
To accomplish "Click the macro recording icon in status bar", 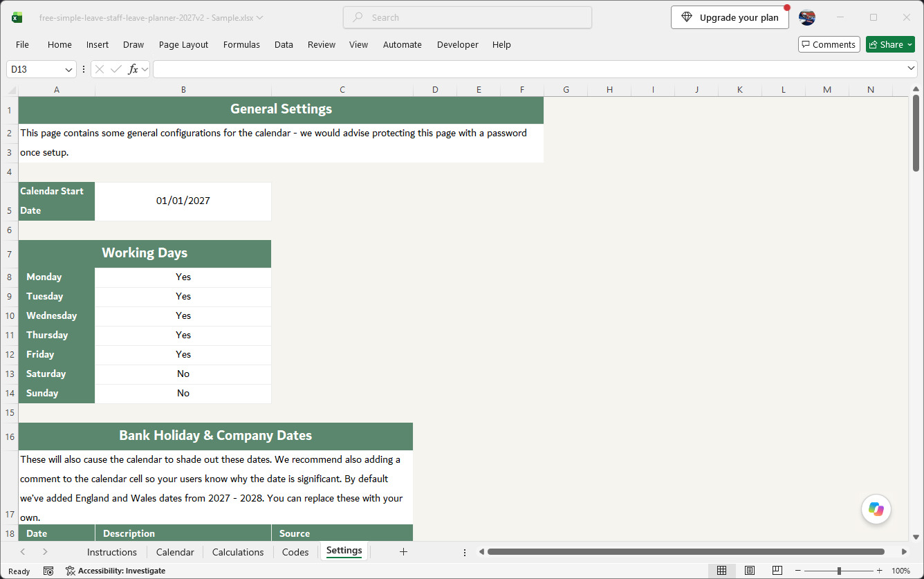I will pos(48,571).
